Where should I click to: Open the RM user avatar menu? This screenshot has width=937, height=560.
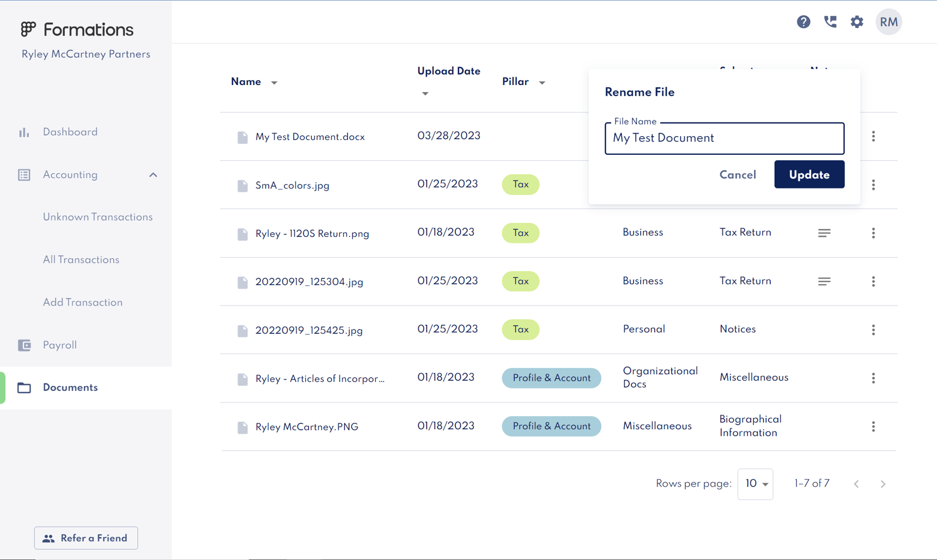[888, 22]
